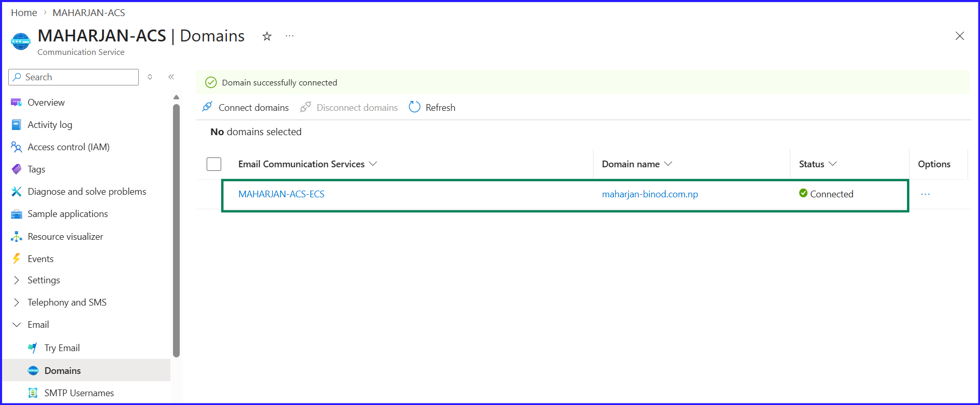Click Home in the breadcrumb
980x405 pixels.
click(24, 12)
